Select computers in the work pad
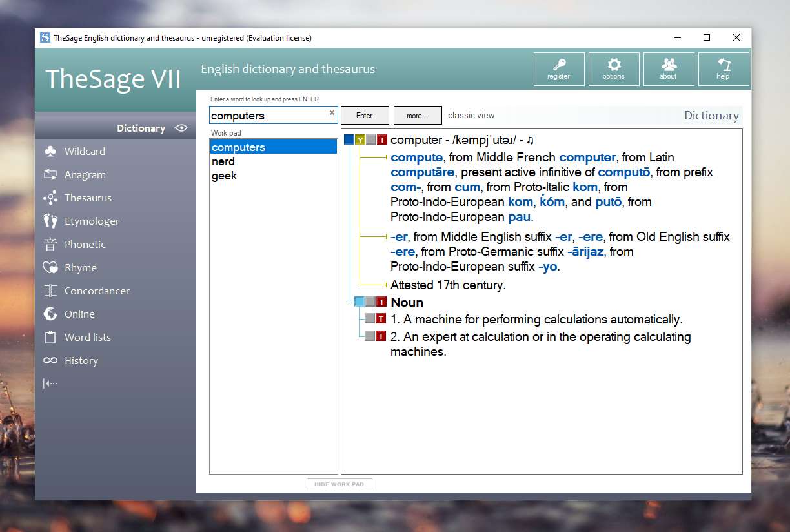790x532 pixels. pyautogui.click(x=274, y=147)
